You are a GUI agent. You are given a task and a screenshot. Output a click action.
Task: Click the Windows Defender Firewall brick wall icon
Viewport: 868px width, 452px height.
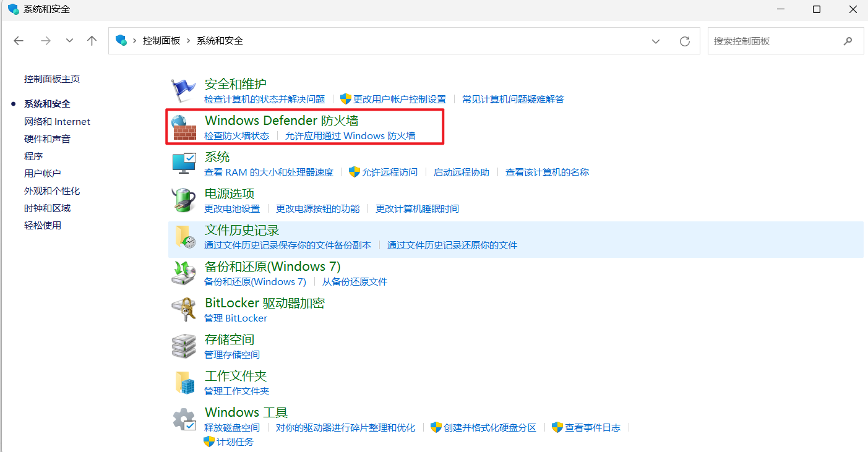[184, 127]
